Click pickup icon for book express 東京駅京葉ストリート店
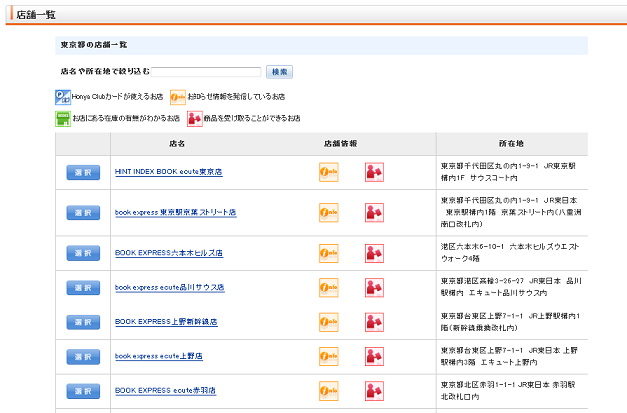The height and width of the screenshot is (413, 627). [374, 213]
